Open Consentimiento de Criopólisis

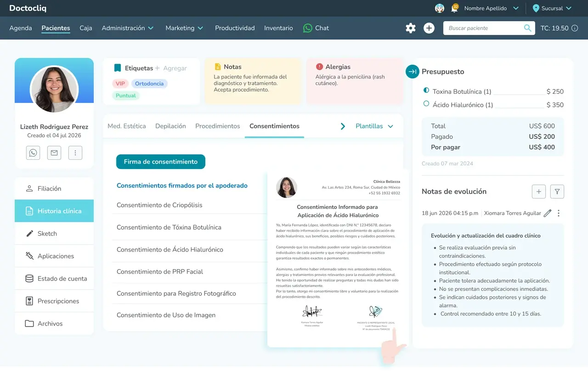pos(159,205)
